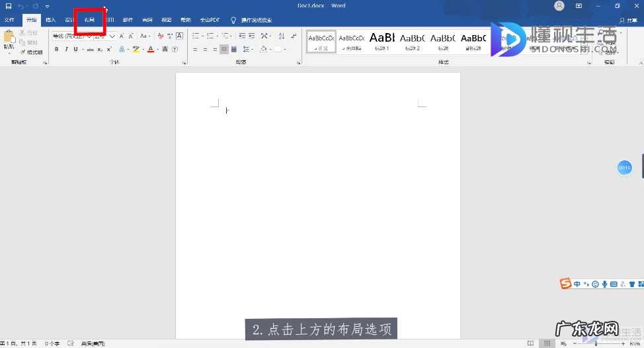Clear all formatting eraser icon
This screenshot has width=644, height=348.
161,36
